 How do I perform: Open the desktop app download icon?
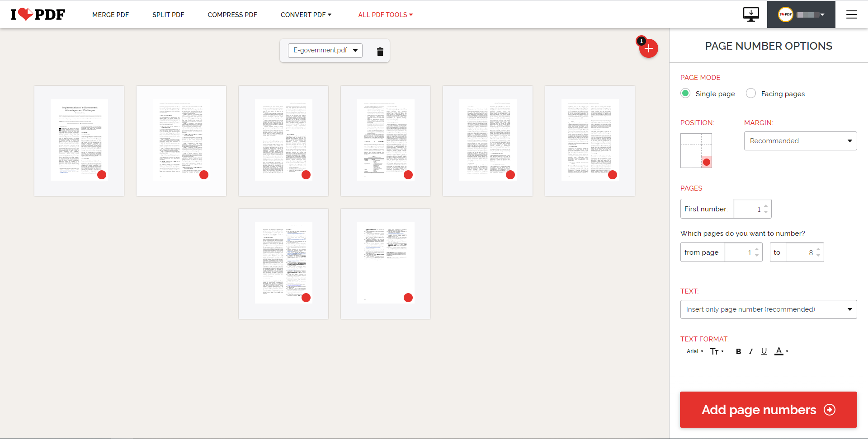coord(751,14)
